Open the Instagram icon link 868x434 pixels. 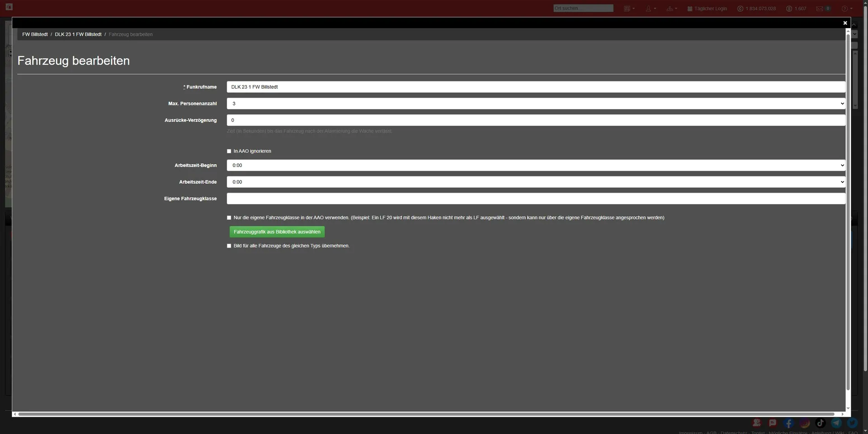click(x=804, y=423)
